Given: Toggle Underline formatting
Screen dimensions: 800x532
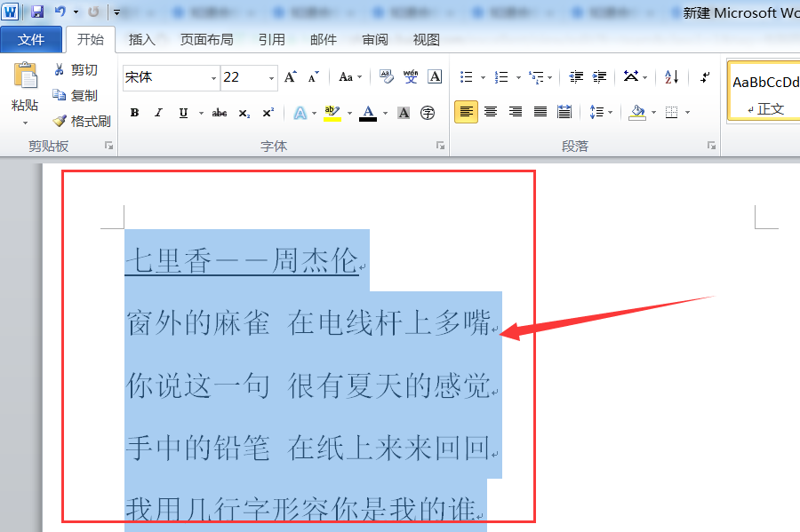Looking at the screenshot, I should [x=184, y=113].
